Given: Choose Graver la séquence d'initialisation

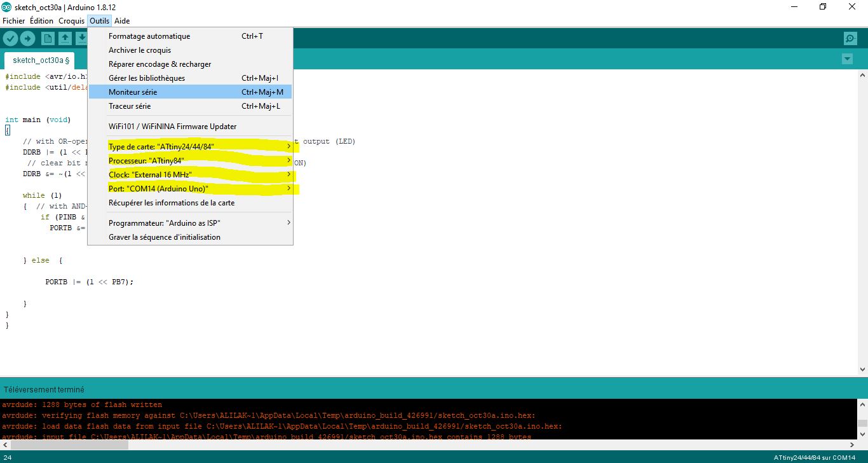Looking at the screenshot, I should pos(191,237).
